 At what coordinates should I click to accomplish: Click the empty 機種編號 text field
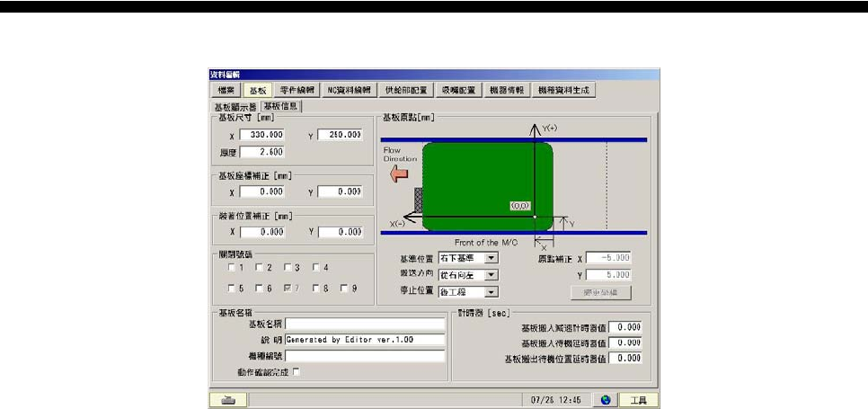[x=366, y=356]
